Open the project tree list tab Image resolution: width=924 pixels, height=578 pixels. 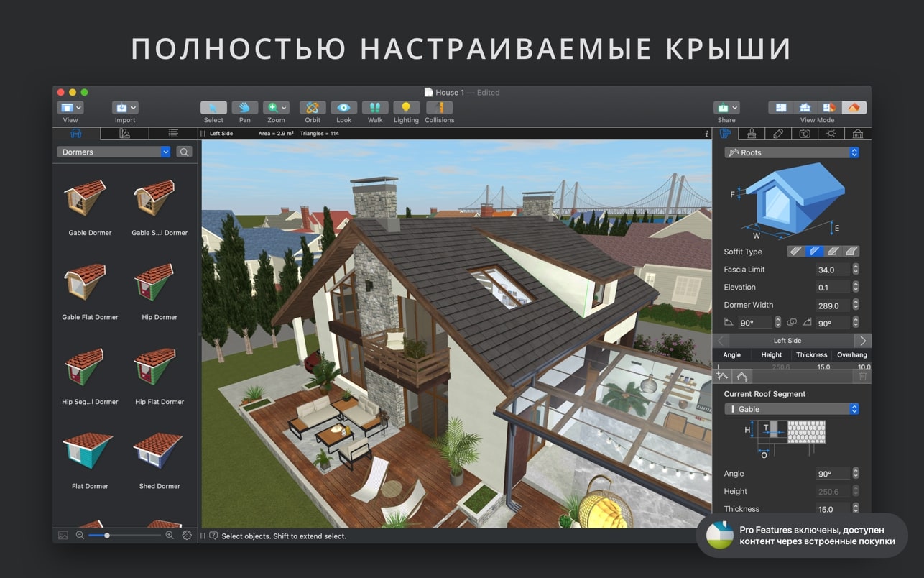[x=173, y=134]
